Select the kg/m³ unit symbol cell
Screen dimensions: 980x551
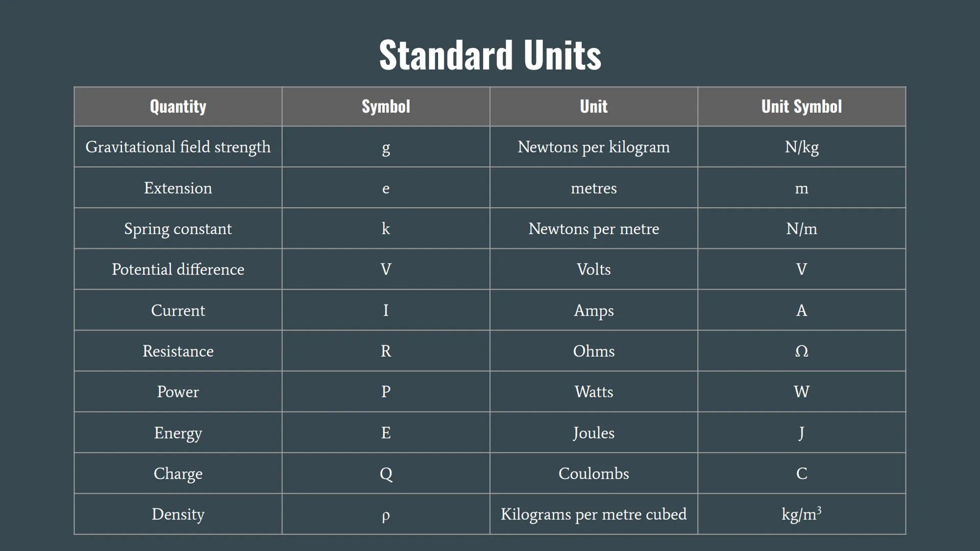click(801, 514)
